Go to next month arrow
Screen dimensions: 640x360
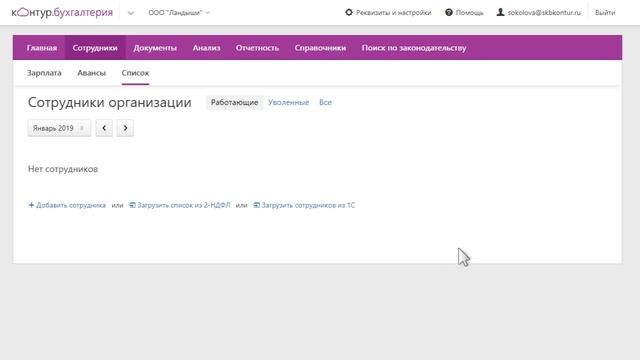[125, 128]
